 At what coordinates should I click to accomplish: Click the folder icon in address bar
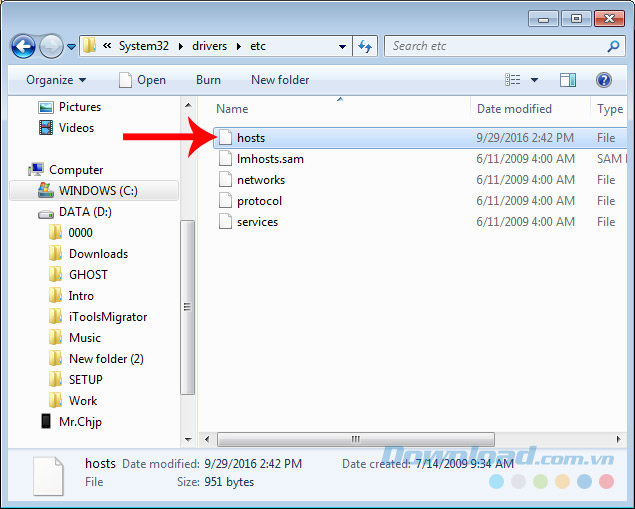coord(89,46)
